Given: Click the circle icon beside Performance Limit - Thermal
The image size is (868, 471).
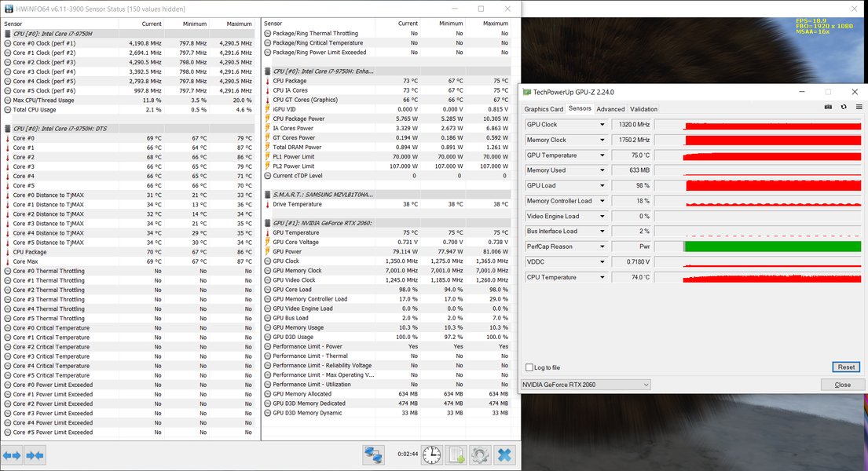Looking at the screenshot, I should coord(268,356).
